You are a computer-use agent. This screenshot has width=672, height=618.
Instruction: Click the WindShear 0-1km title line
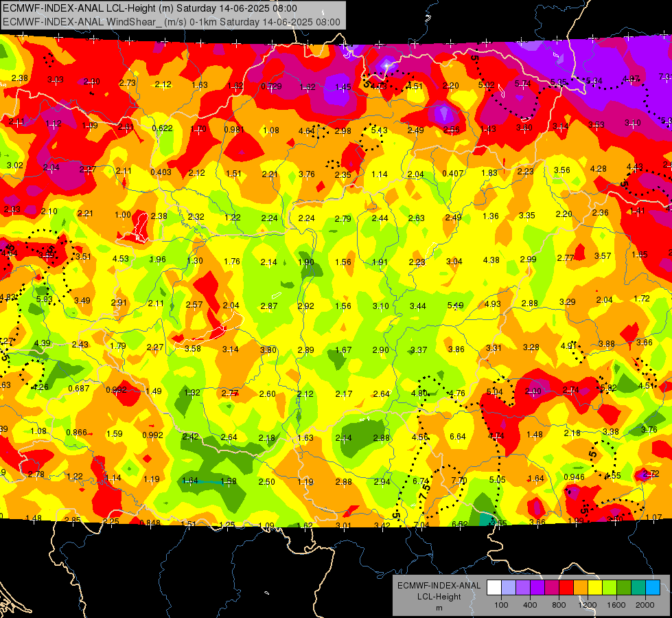coord(172,22)
